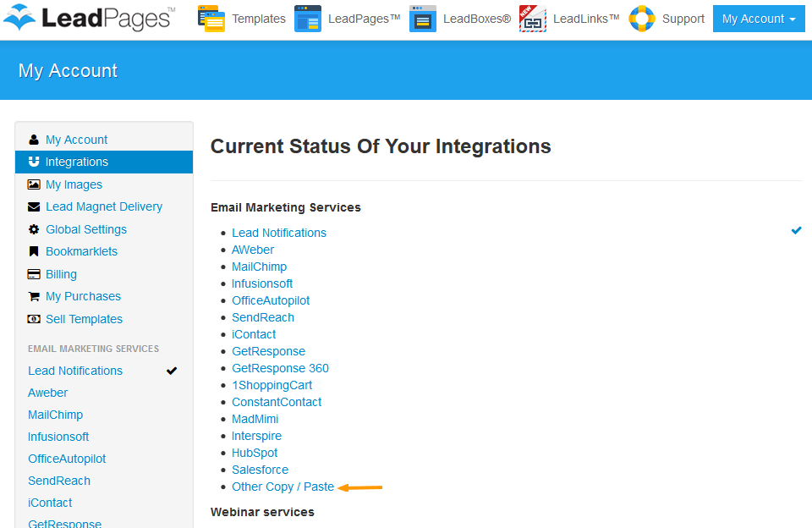This screenshot has width=812, height=528.
Task: Open Templates icon in top navigation
Action: [x=211, y=19]
